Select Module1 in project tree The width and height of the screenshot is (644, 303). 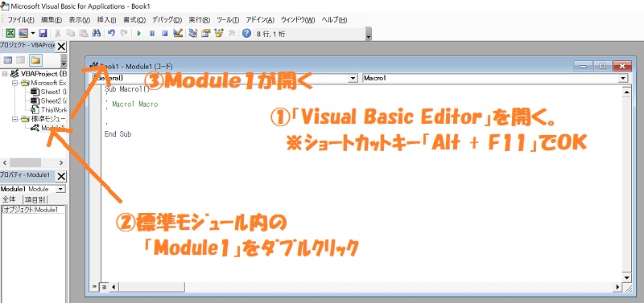[48, 129]
